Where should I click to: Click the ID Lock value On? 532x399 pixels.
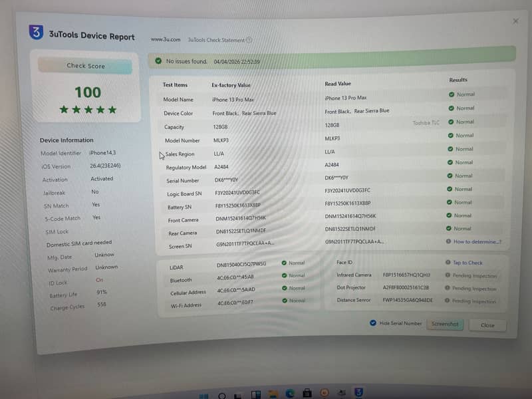[x=99, y=280]
